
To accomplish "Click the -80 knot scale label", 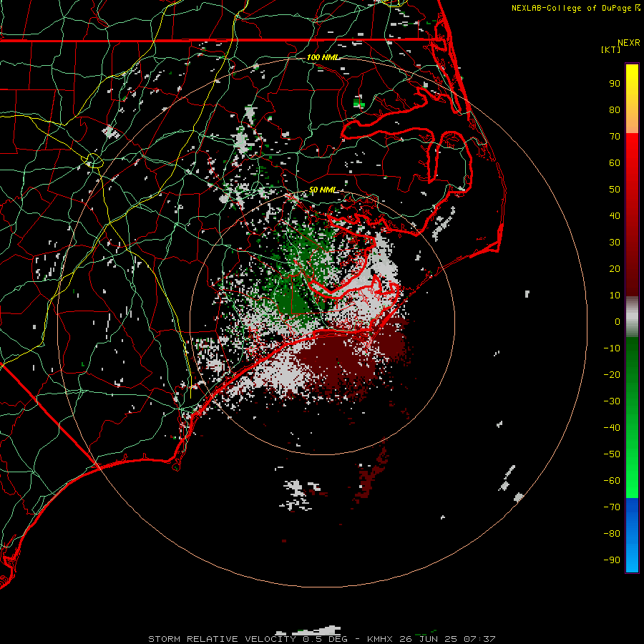I will click(x=612, y=534).
